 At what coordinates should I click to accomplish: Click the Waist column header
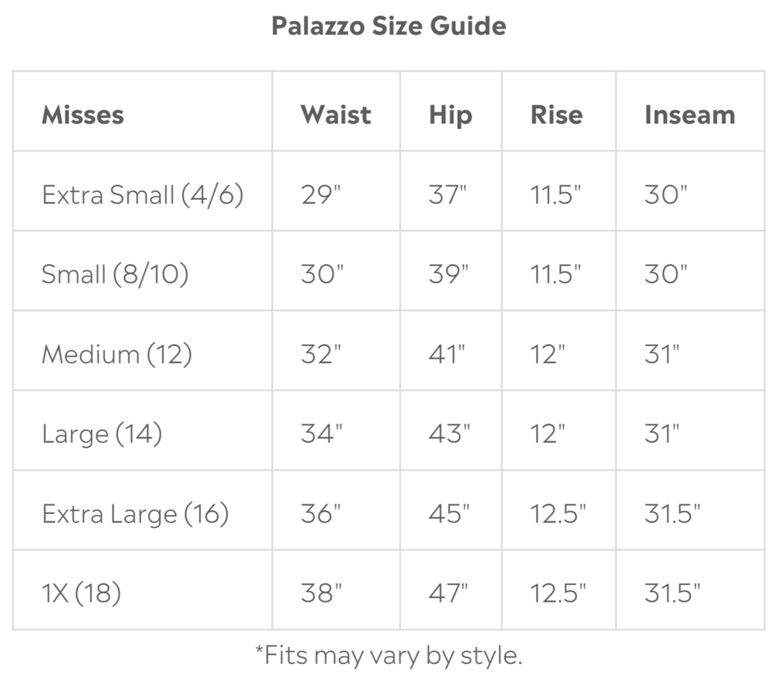pyautogui.click(x=336, y=114)
